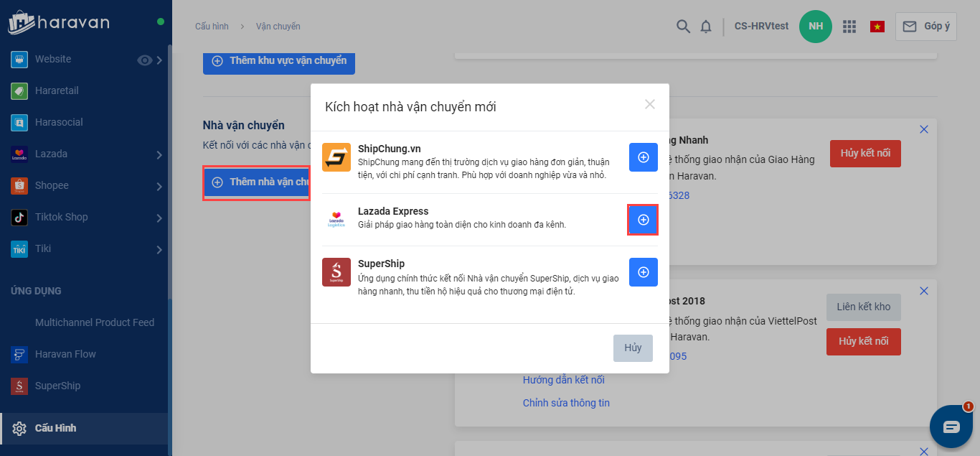Open the notifications bell
The height and width of the screenshot is (456, 980).
[706, 27]
